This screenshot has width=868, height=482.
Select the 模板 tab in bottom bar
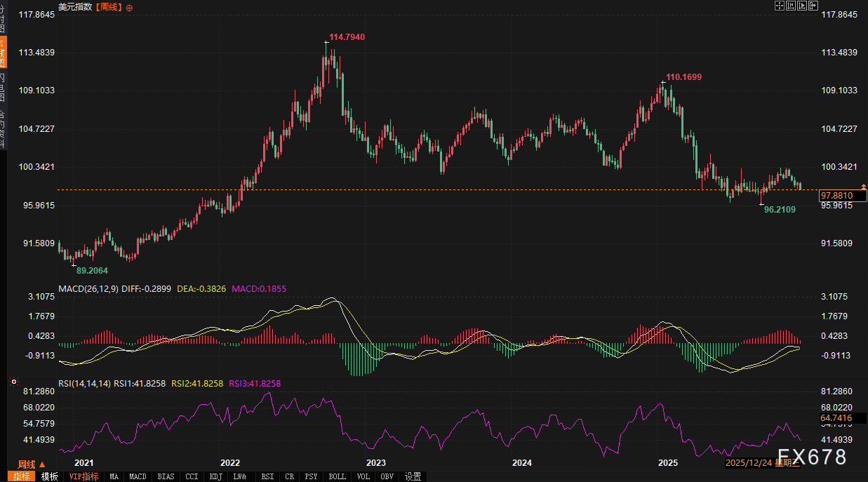pyautogui.click(x=49, y=476)
